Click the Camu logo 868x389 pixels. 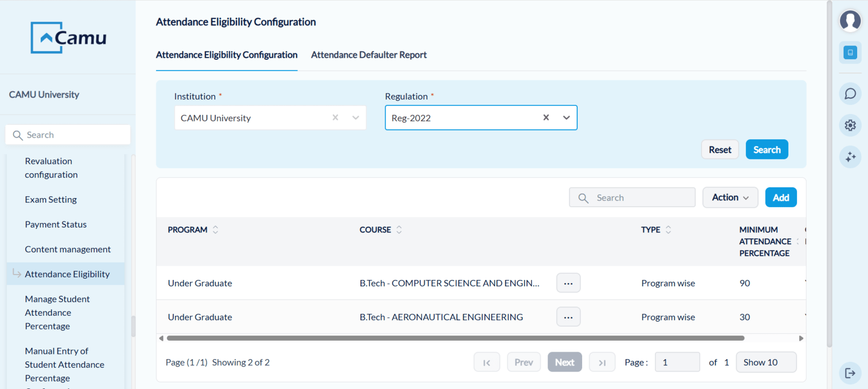coord(68,37)
